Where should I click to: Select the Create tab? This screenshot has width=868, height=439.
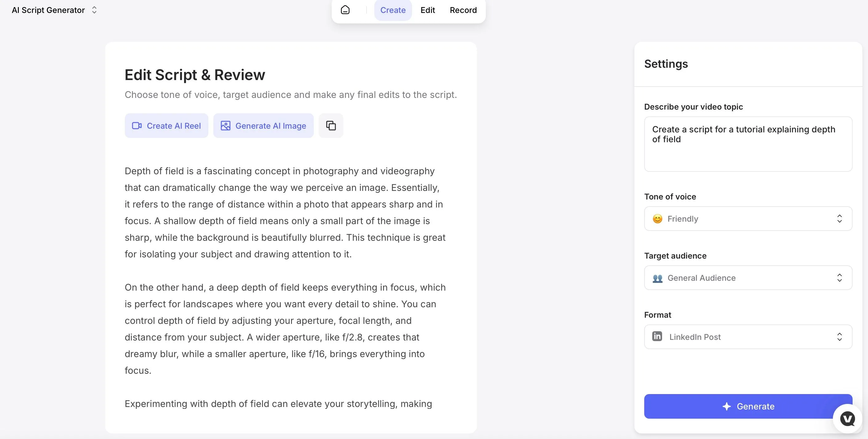(393, 10)
